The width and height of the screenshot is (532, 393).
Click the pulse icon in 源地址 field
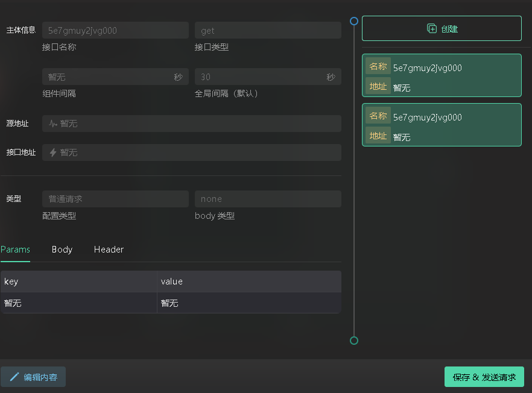pos(53,124)
